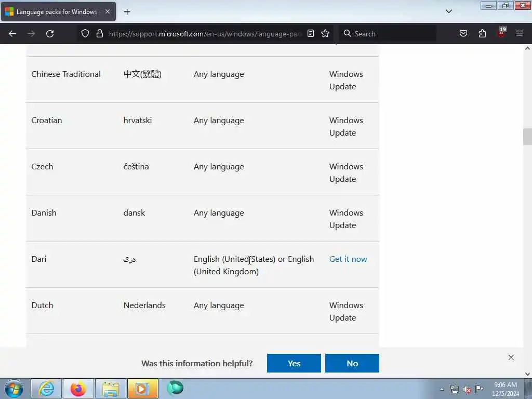Click Any language in the Czech row

(219, 167)
